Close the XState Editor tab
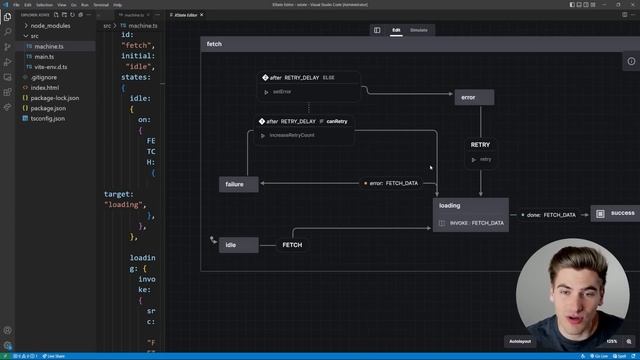This screenshot has height=360, width=640. pos(202,15)
